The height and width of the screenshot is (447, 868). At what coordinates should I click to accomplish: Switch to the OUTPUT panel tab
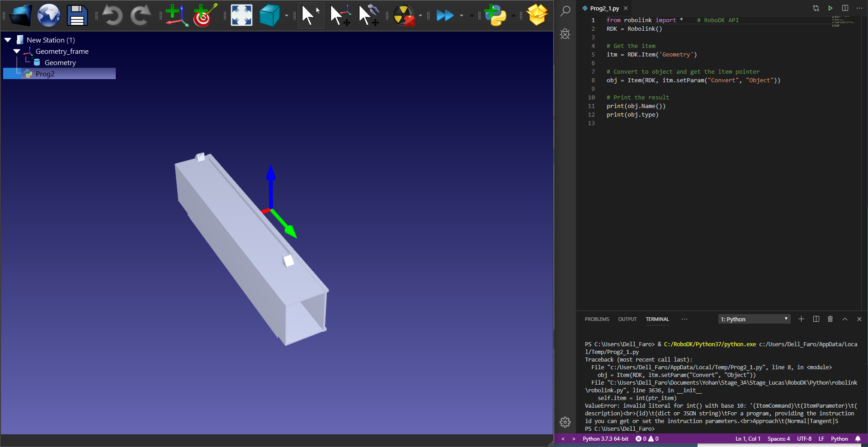[627, 319]
